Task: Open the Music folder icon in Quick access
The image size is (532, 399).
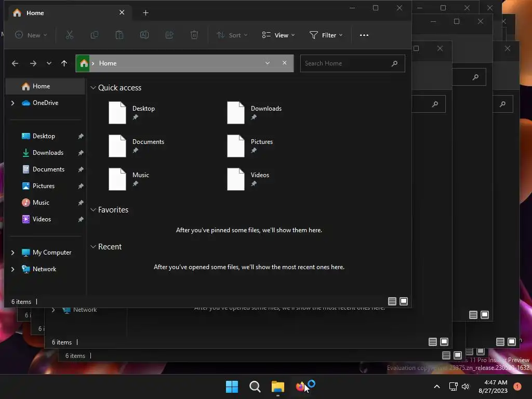Action: 117,179
